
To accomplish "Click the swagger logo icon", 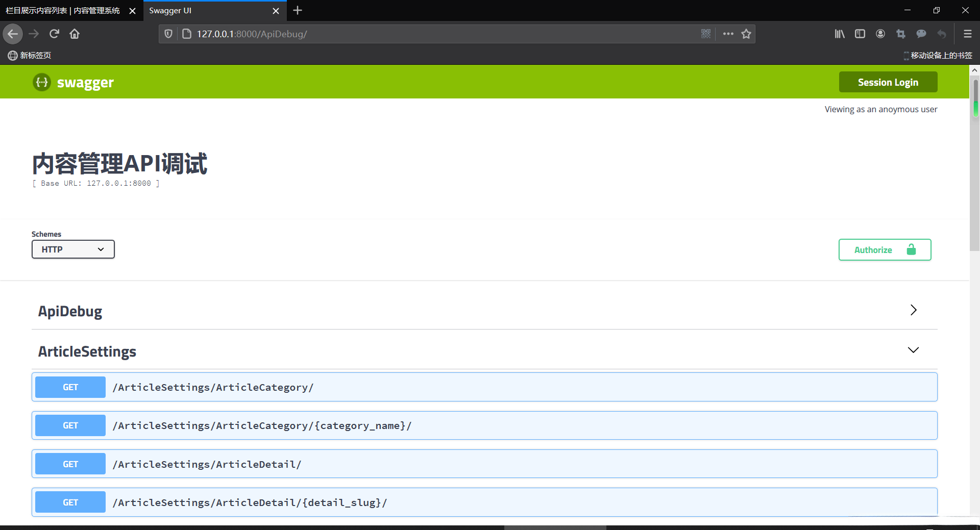I will point(42,82).
